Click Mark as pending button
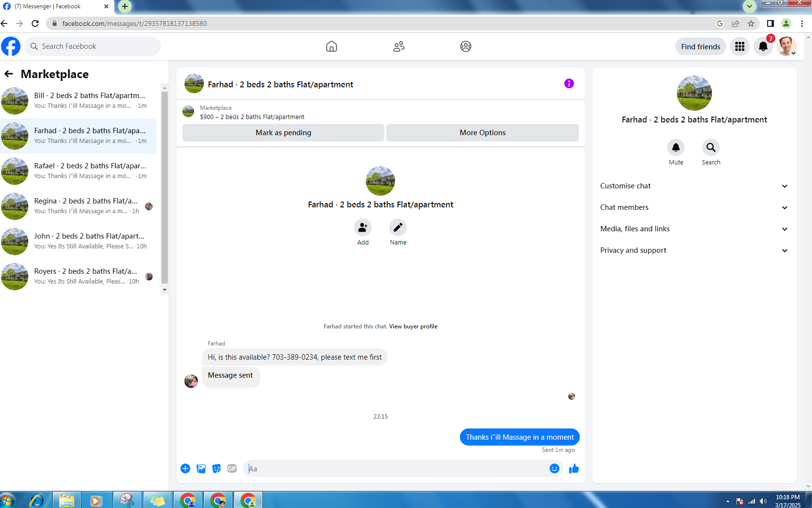The image size is (812, 508). 283,133
